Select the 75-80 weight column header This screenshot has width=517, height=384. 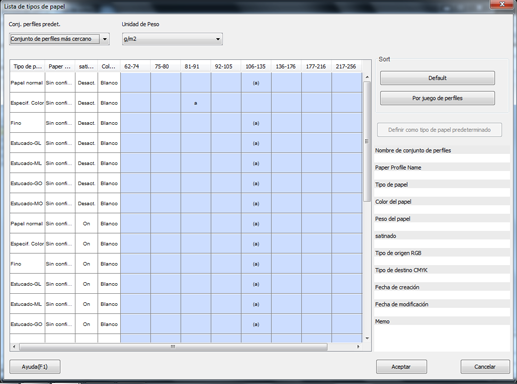click(165, 67)
